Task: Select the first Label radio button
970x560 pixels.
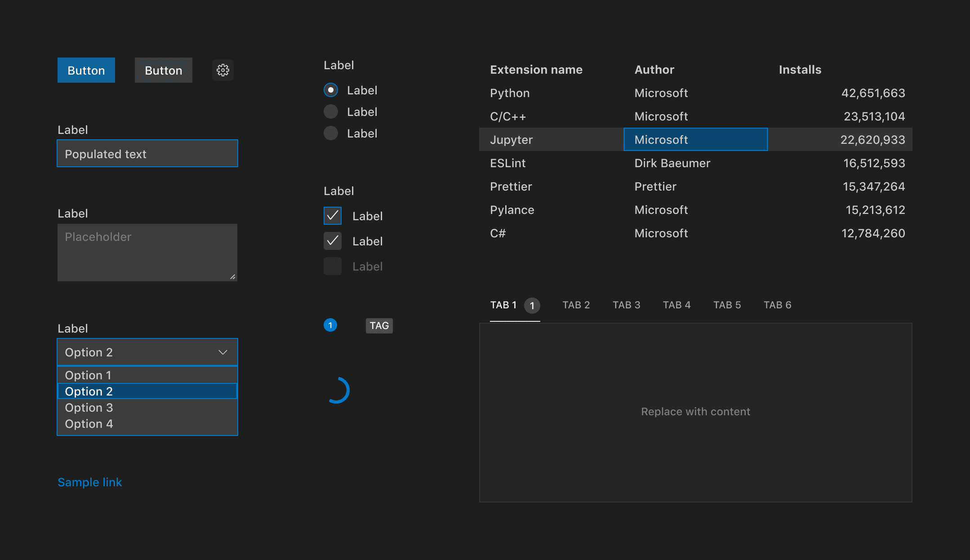Action: coord(330,90)
